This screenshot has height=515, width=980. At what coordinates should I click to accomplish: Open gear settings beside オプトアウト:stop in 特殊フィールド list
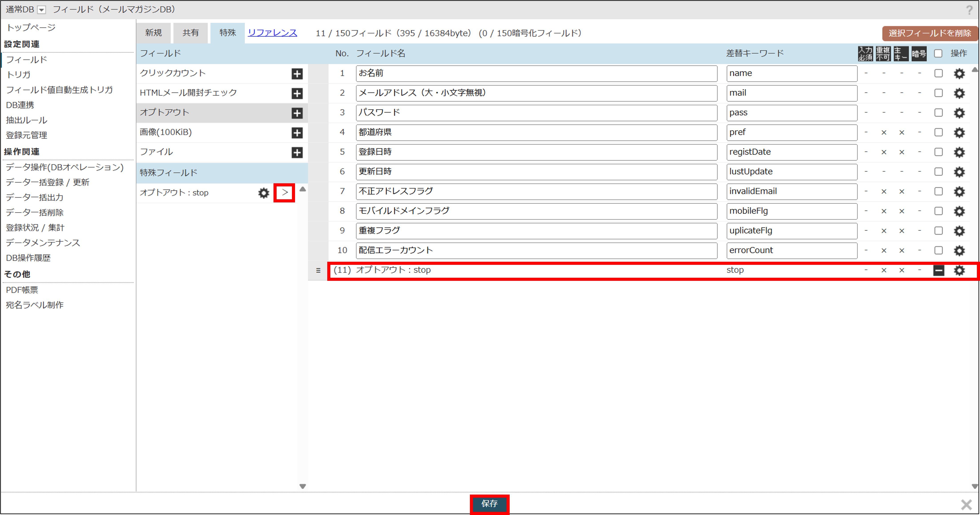tap(264, 193)
